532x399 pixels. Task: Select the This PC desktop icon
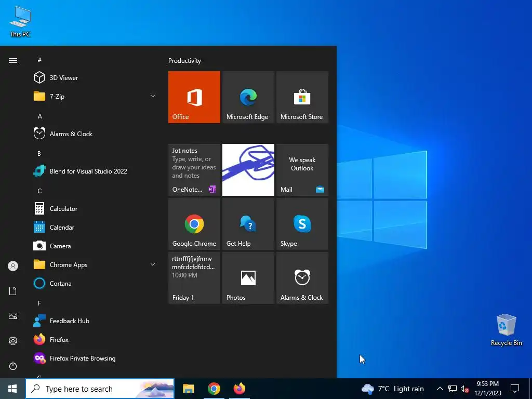coord(20,21)
